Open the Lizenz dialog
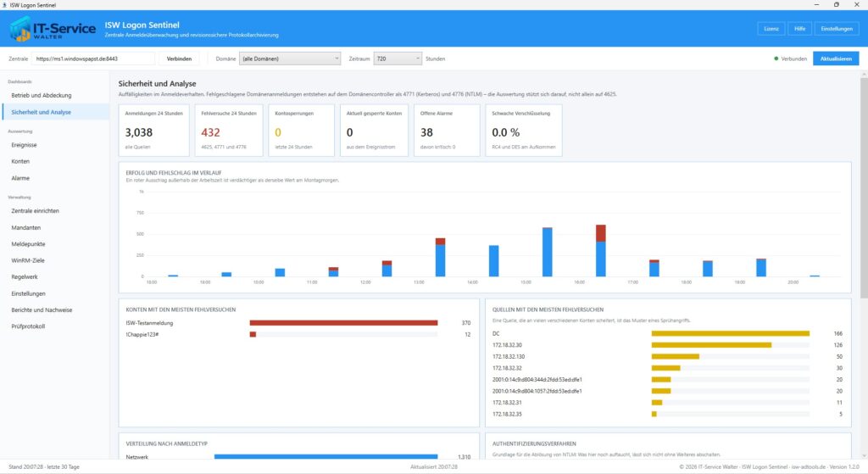The height and width of the screenshot is (474, 868). pyautogui.click(x=771, y=29)
